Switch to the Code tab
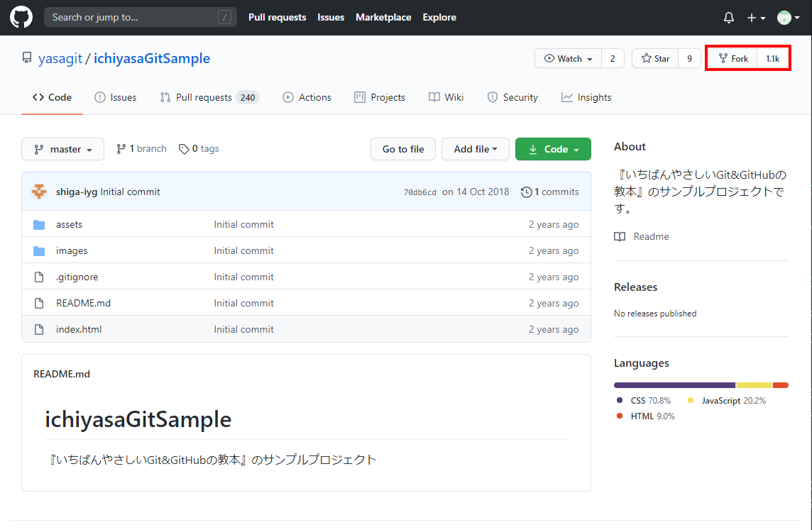 [52, 97]
